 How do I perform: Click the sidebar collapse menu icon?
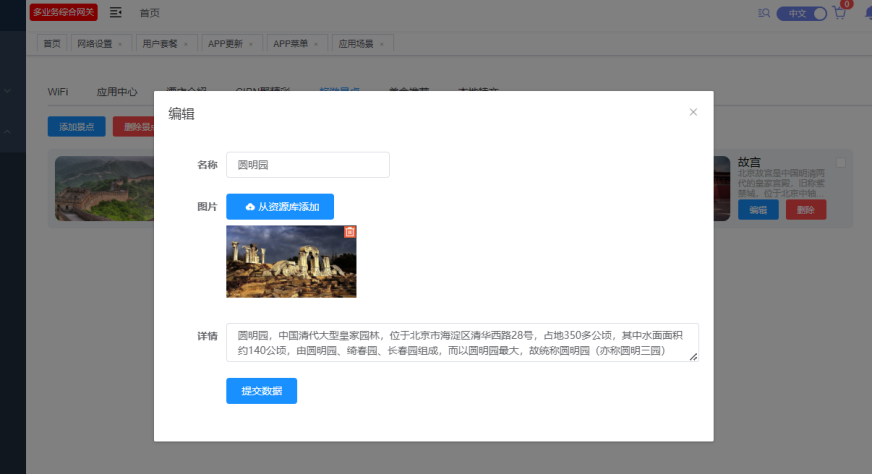point(116,13)
